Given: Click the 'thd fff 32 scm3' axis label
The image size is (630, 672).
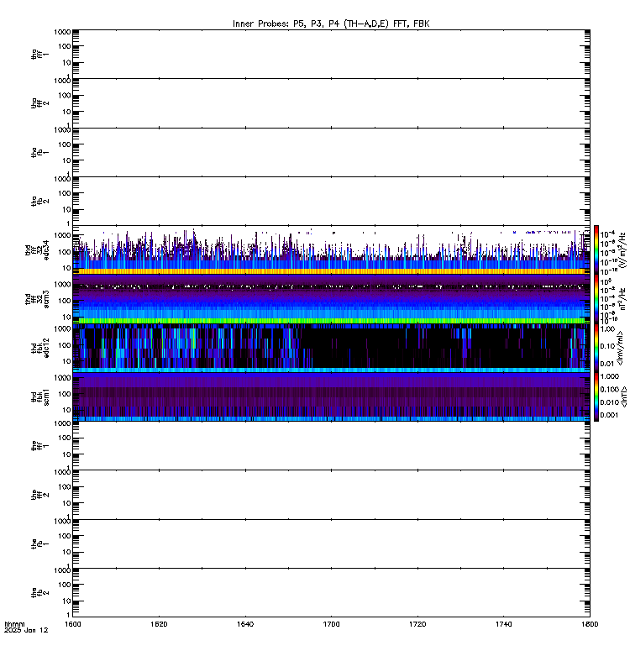Looking at the screenshot, I should tap(37, 299).
